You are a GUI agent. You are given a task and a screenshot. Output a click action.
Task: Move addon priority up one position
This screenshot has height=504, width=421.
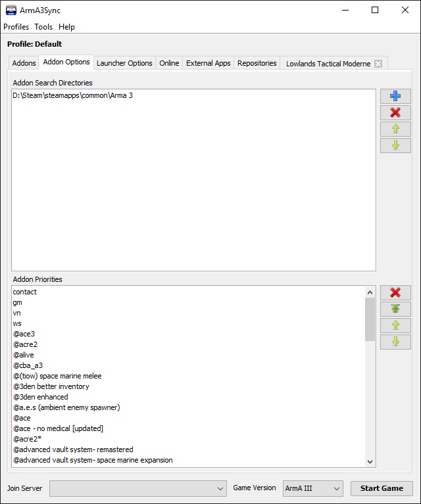click(395, 325)
